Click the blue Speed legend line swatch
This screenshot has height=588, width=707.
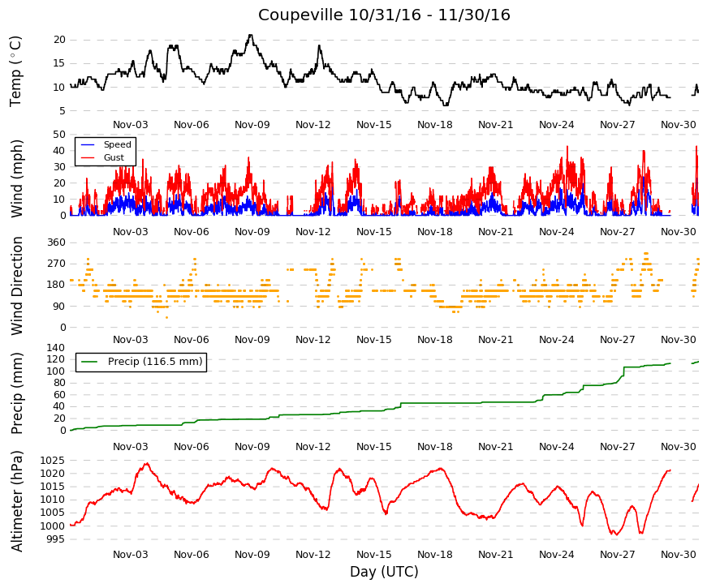[87, 144]
